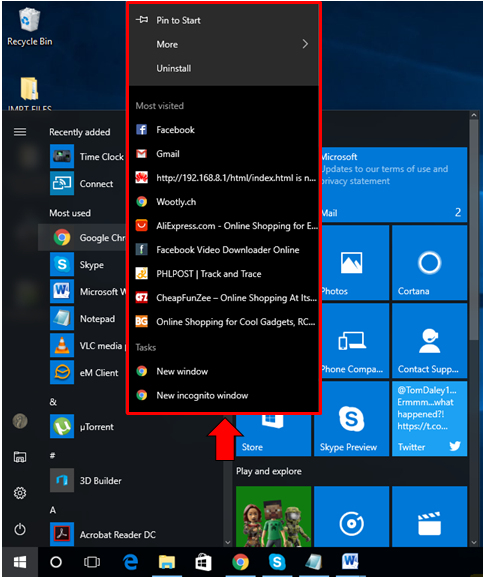Viewport: 484px width, 578px height.
Task: Open Facebook Video Downloader Online entry
Action: click(x=223, y=250)
